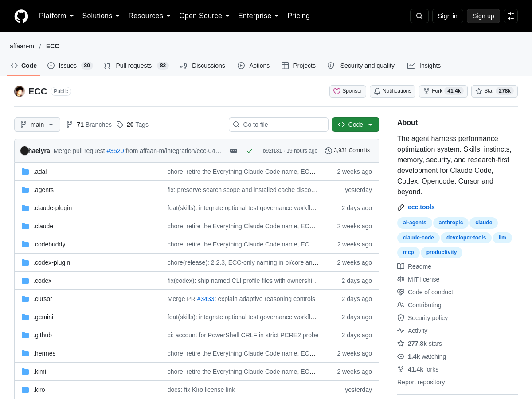Open the Platform dropdown menu
Viewport: 532px width, 399px height.
pos(56,16)
